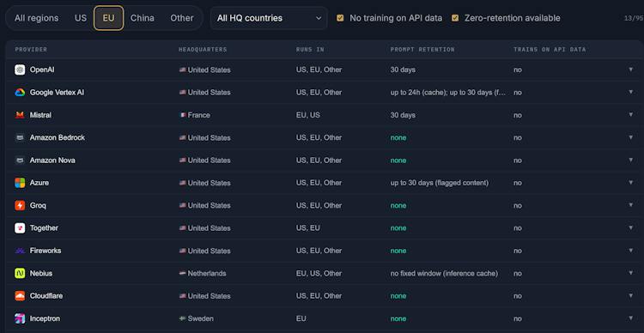
Task: Click the Inceptron logo icon
Action: pos(20,318)
